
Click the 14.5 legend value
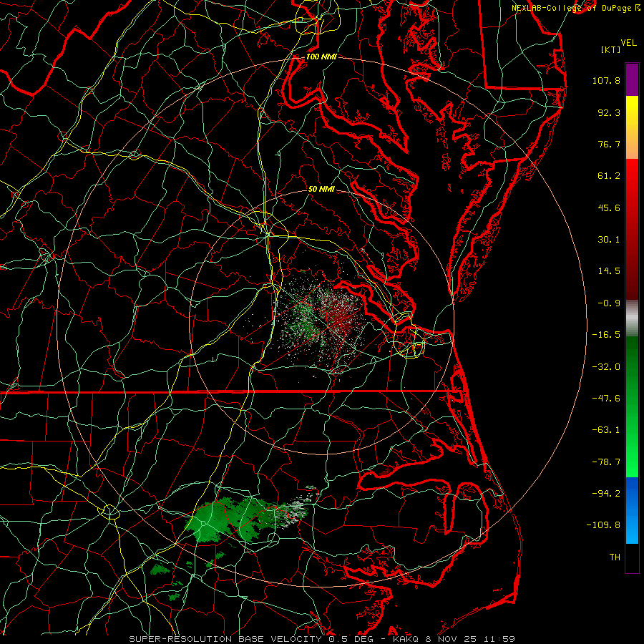coord(609,271)
